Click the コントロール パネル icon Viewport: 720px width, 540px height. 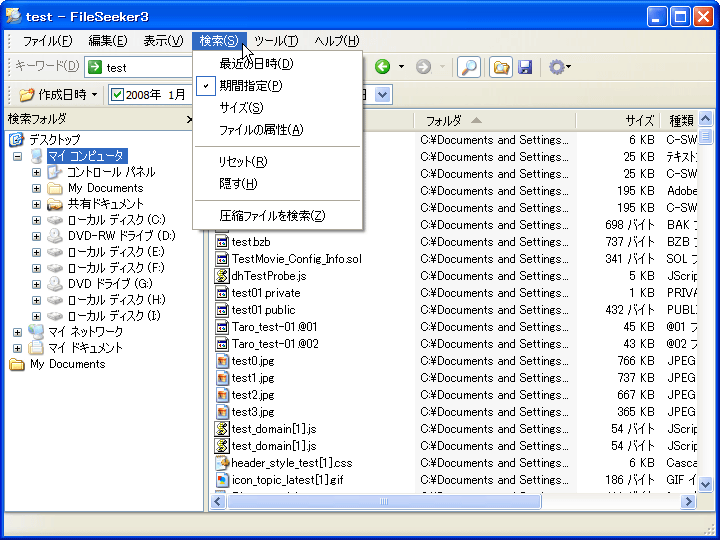55,172
